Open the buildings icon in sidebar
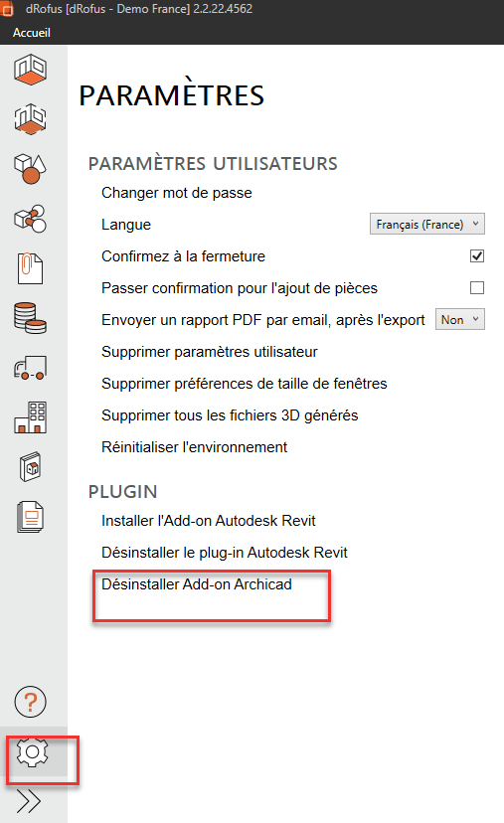Image resolution: width=504 pixels, height=823 pixels. pos(31,417)
